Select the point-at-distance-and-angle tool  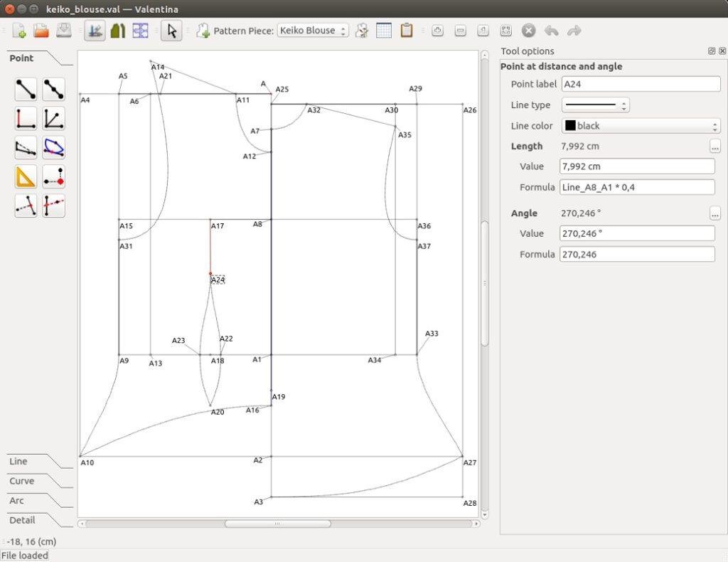tap(25, 89)
